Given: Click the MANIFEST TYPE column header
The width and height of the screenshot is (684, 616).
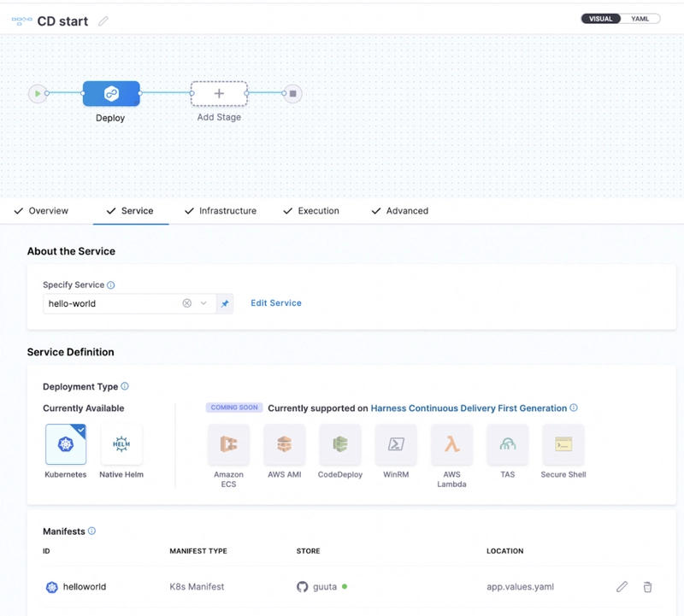Looking at the screenshot, I should [198, 551].
